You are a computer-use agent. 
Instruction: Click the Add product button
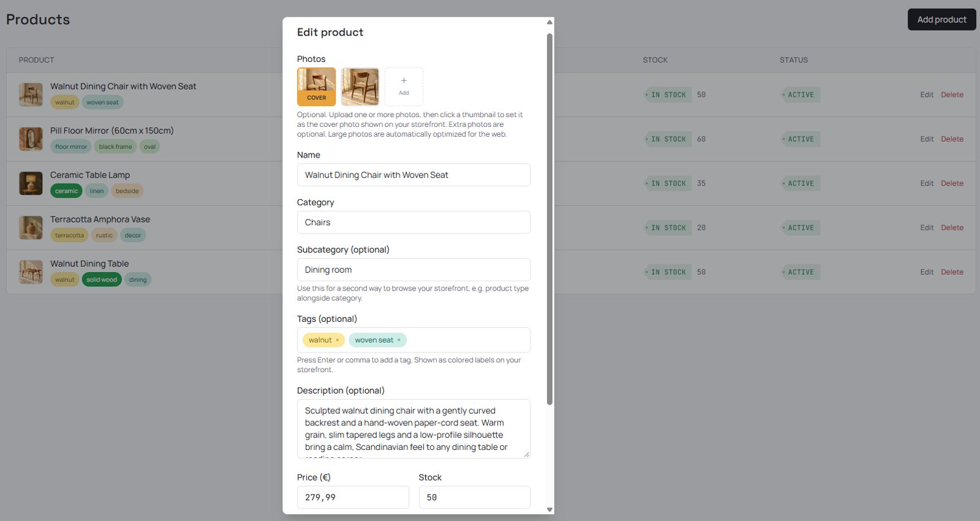coord(941,20)
